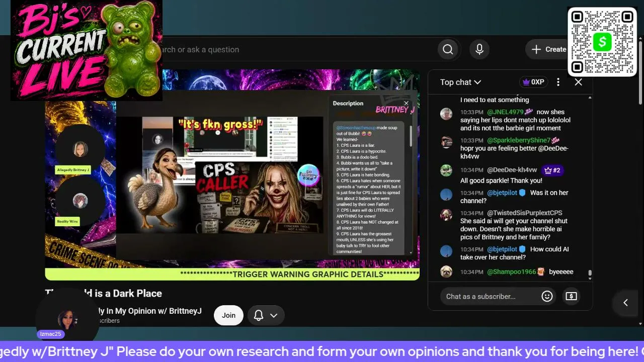This screenshot has width=644, height=362.
Task: Close the Description panel
Action: pos(406,103)
